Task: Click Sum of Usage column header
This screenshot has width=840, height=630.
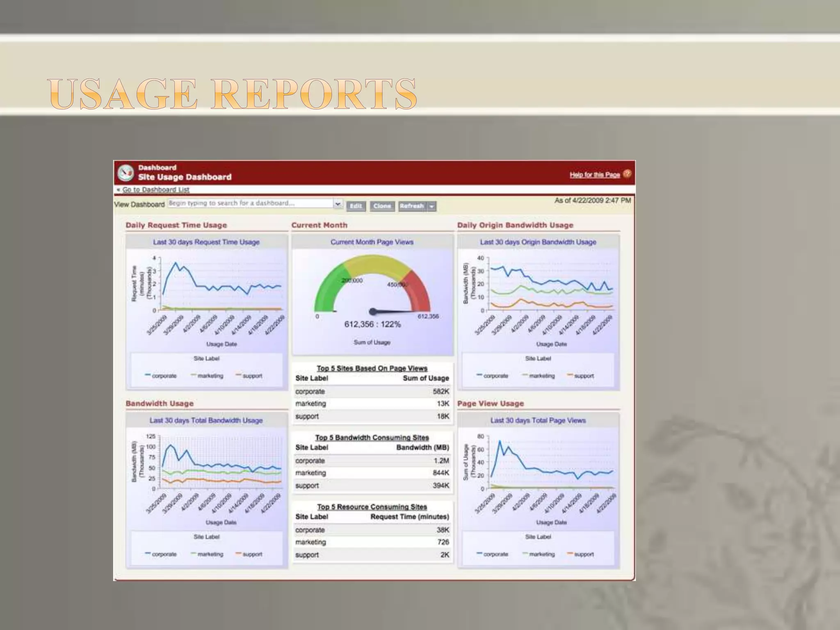Action: tap(426, 378)
